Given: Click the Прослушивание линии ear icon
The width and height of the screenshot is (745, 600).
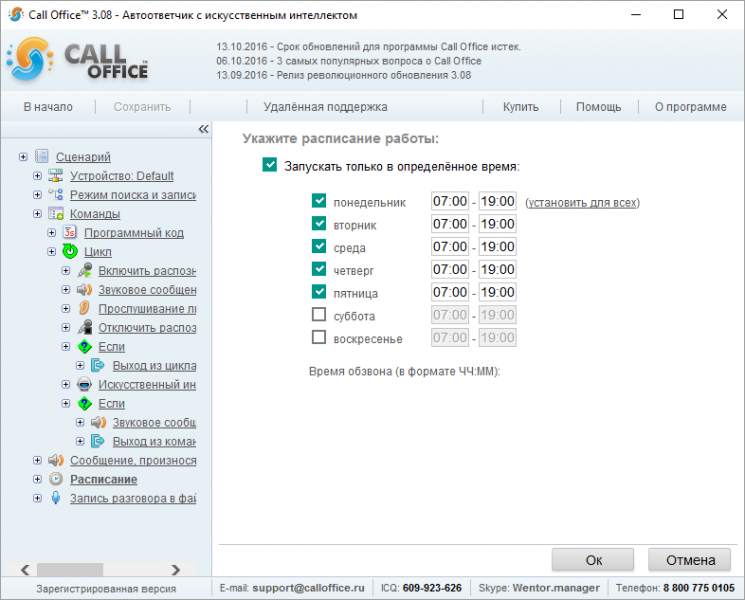Looking at the screenshot, I should 85,308.
